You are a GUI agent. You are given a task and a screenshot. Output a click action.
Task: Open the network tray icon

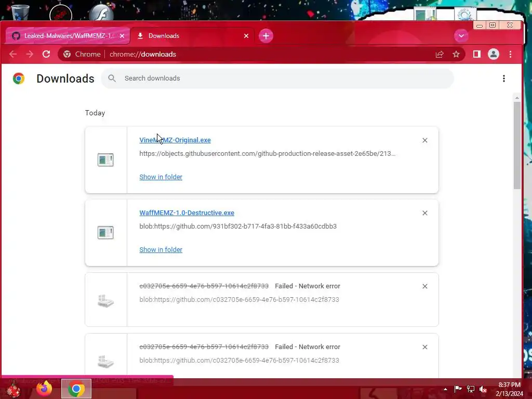click(471, 389)
